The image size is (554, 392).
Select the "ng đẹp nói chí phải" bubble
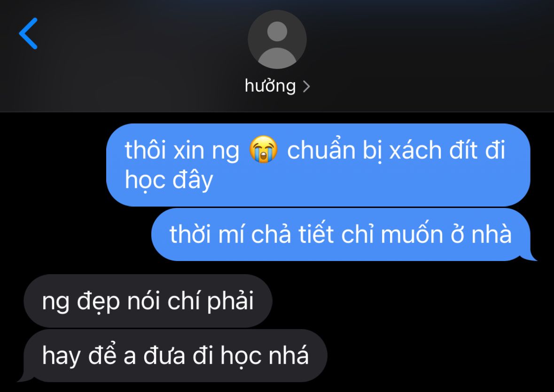[x=148, y=301]
